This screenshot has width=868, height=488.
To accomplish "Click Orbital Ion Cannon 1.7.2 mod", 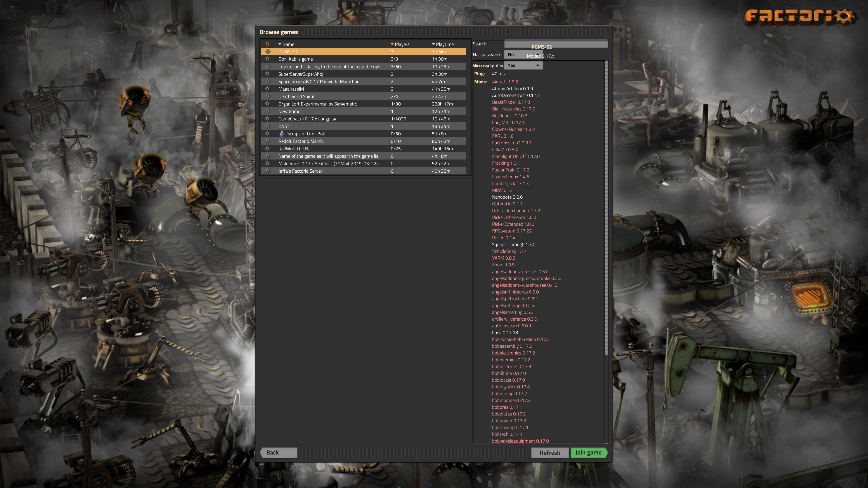I will [516, 211].
